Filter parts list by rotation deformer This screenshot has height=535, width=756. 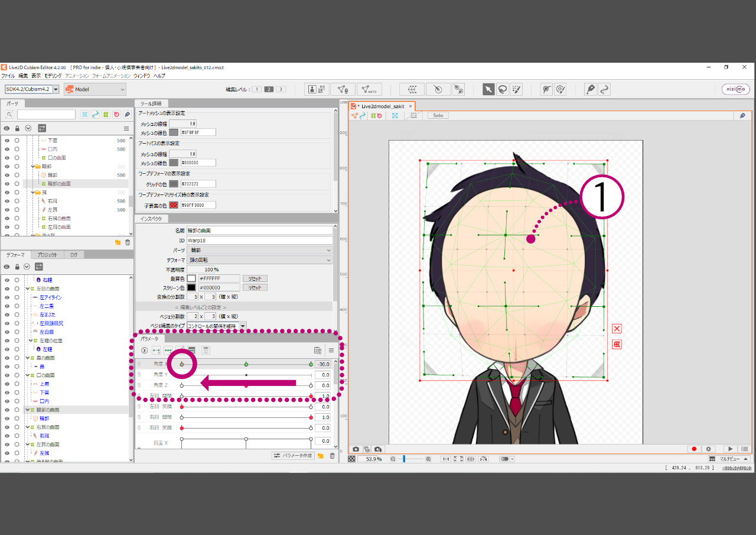click(116, 114)
